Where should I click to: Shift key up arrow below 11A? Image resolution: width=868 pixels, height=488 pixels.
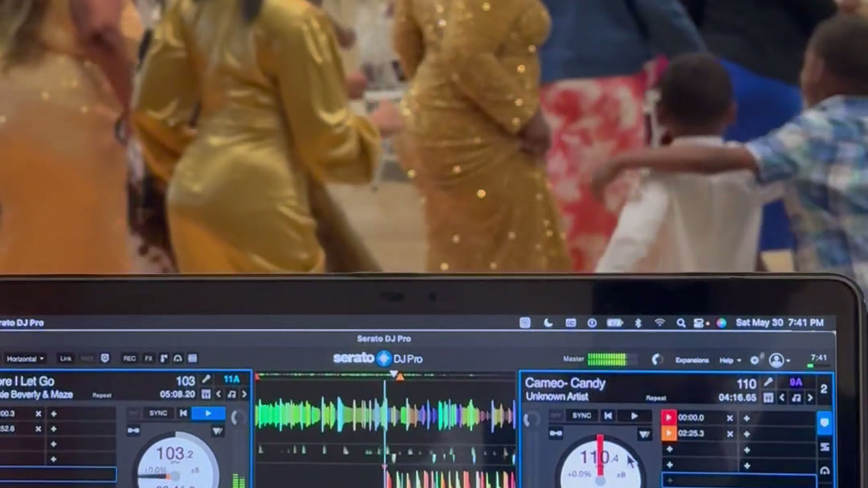click(x=244, y=394)
